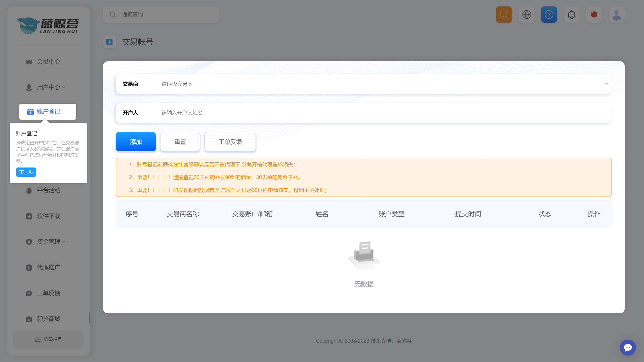Open notifications bell icon

572,14
